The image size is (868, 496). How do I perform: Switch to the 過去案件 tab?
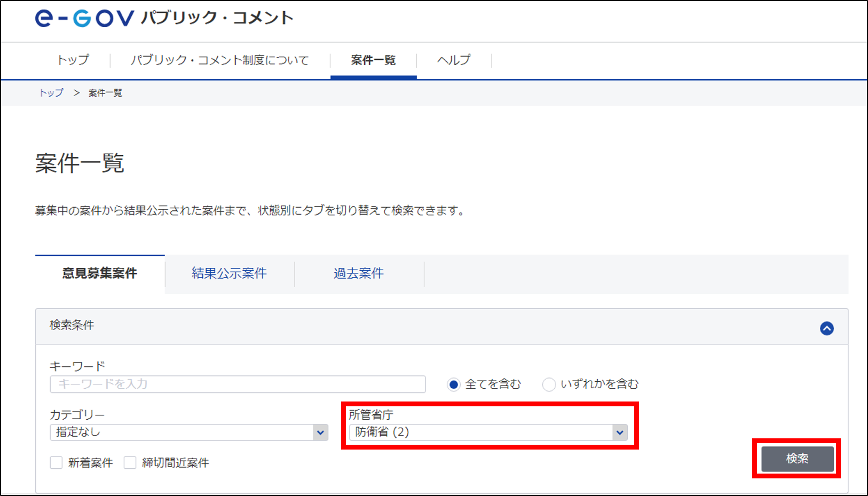(359, 273)
